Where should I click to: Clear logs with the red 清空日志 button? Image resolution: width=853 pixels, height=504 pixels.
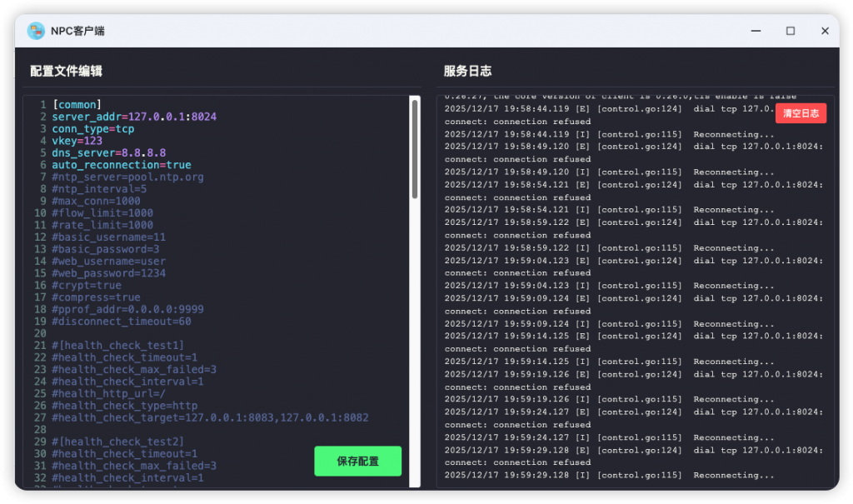pos(801,113)
